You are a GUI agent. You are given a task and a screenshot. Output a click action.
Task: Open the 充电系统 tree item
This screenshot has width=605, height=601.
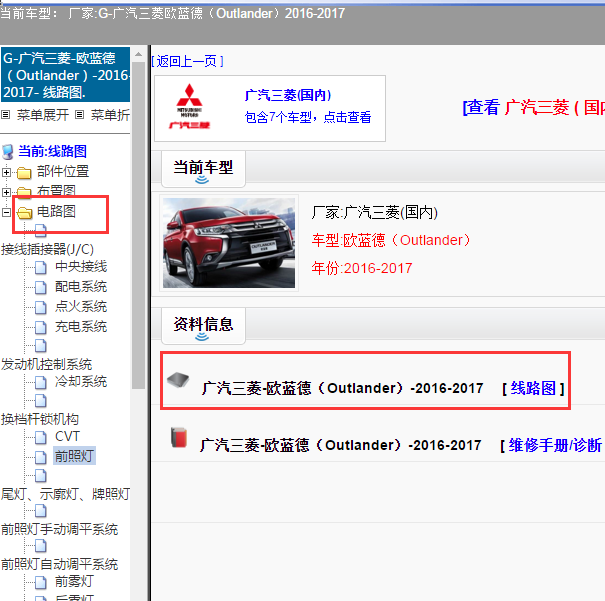[x=81, y=326]
